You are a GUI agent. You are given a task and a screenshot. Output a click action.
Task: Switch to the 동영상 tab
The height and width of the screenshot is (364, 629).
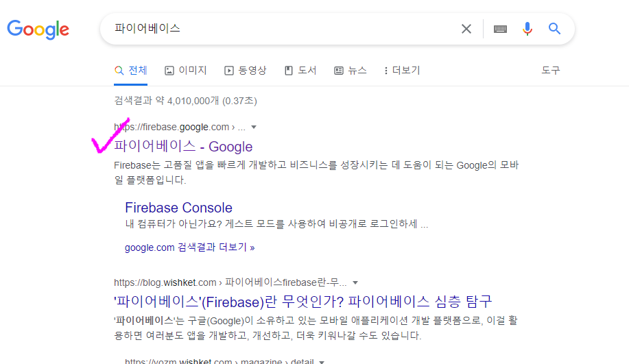[245, 71]
